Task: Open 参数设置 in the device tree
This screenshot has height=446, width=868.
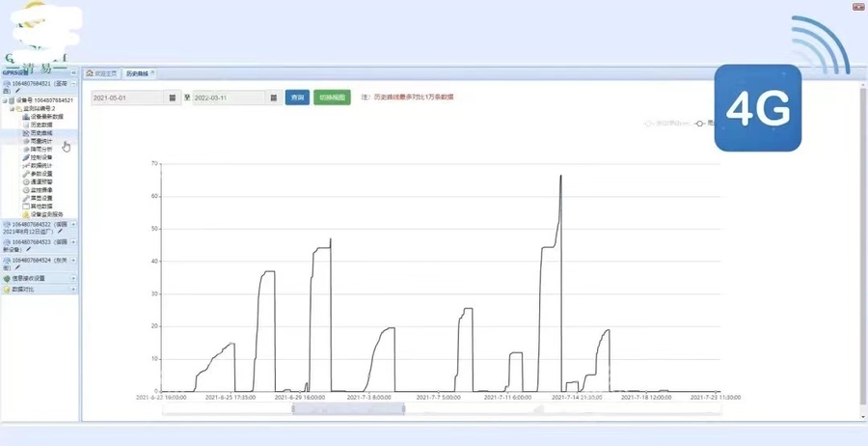Action: 41,174
